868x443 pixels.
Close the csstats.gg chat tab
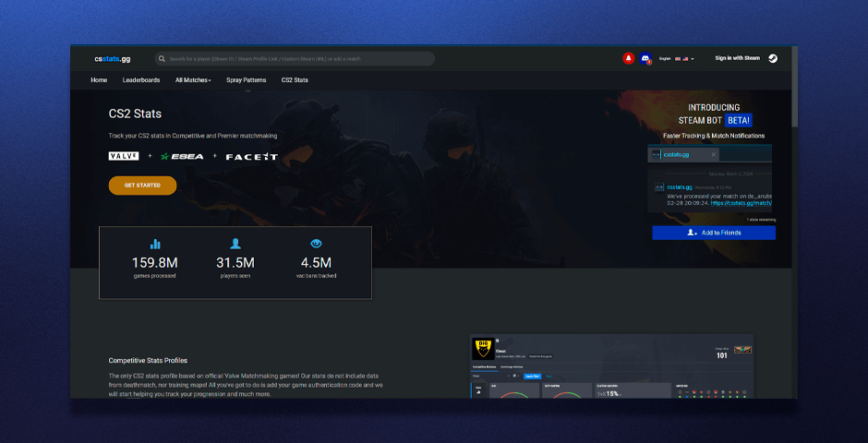714,155
